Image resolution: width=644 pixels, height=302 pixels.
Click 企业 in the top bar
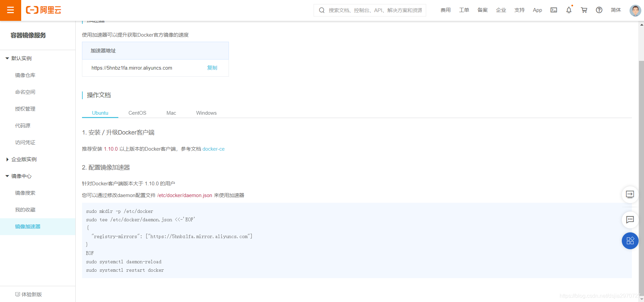[x=501, y=10]
